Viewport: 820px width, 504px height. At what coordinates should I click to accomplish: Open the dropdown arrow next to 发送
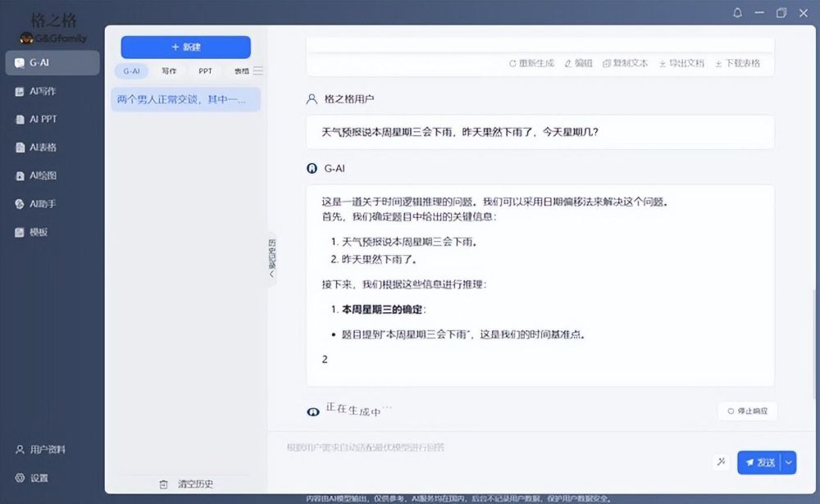789,463
